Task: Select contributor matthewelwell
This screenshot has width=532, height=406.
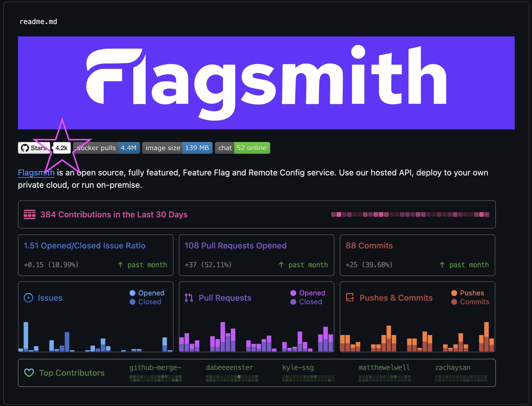Action: pos(384,368)
